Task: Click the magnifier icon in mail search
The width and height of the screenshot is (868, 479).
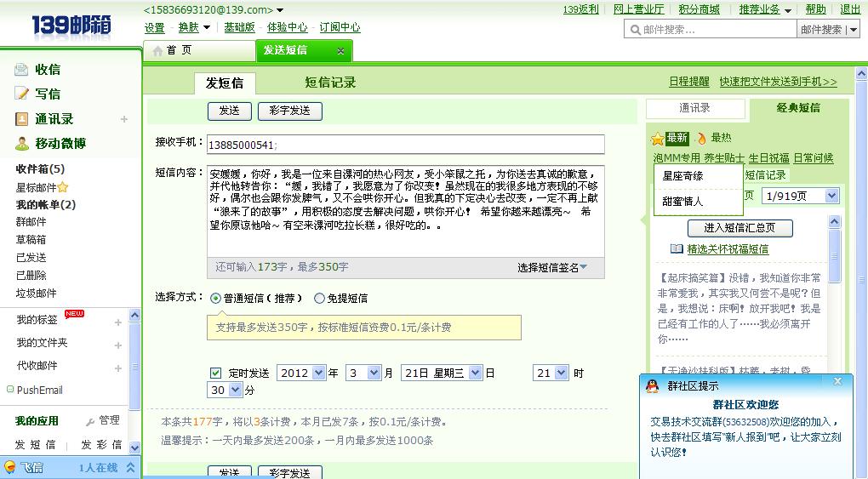Action: tap(636, 29)
